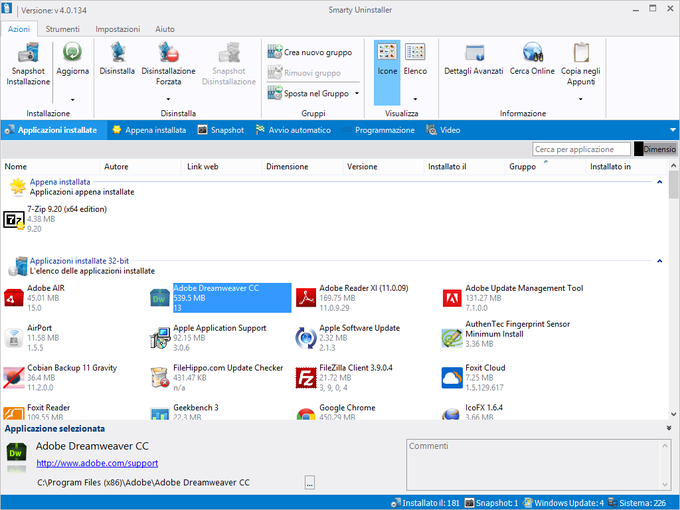
Task: Open Copia negli Appunti dropdown arrow
Action: (x=581, y=99)
